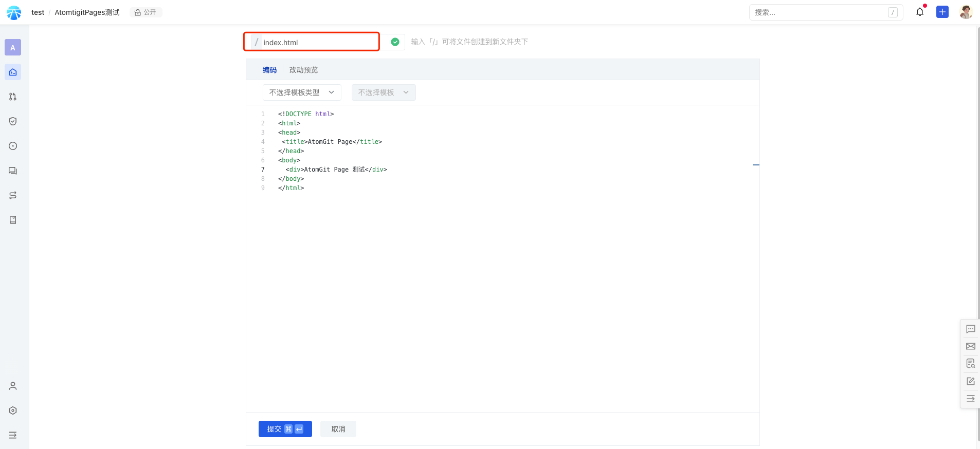Click the title AtomGit Page code line
This screenshot has width=980, height=449.
332,142
